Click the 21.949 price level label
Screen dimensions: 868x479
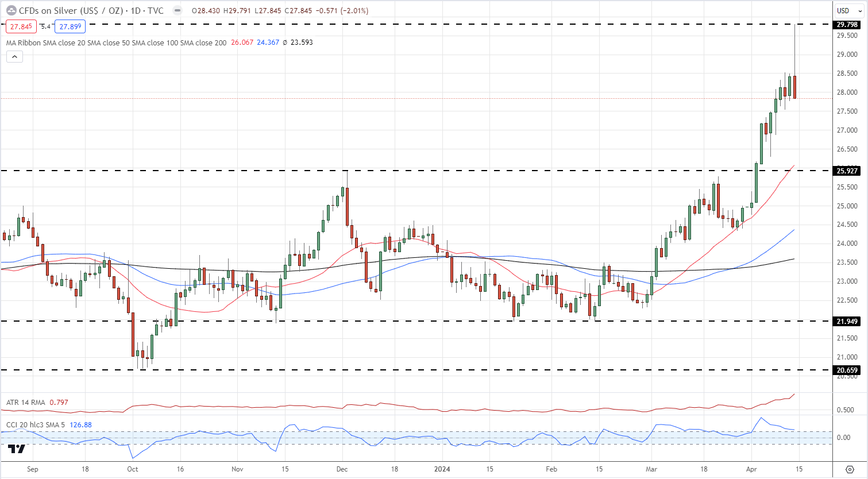click(847, 322)
